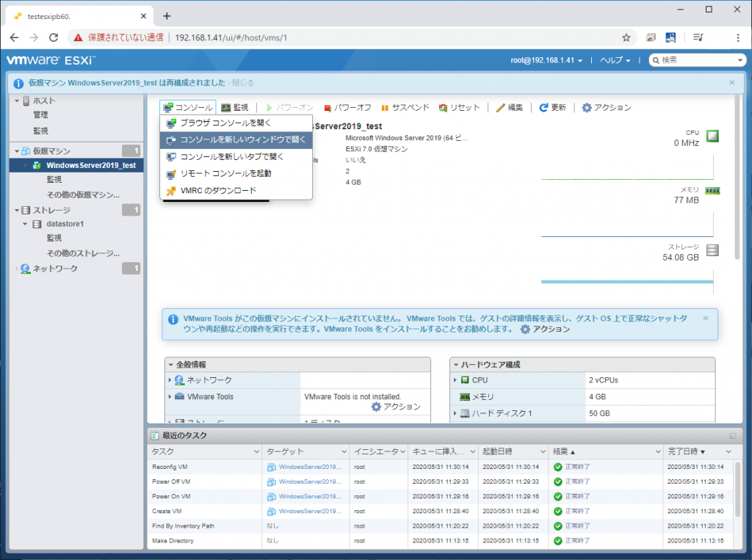
Task: Open the root@192.168.1.41 user menu
Action: point(546,60)
